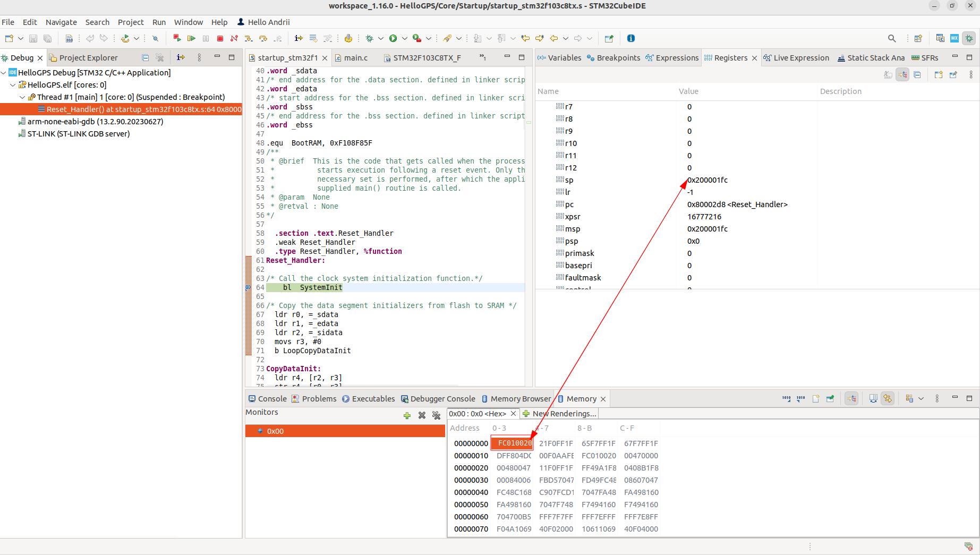Toggle the breakpoint marker on line 64
Viewport: 980px width, 555px height.
248,287
